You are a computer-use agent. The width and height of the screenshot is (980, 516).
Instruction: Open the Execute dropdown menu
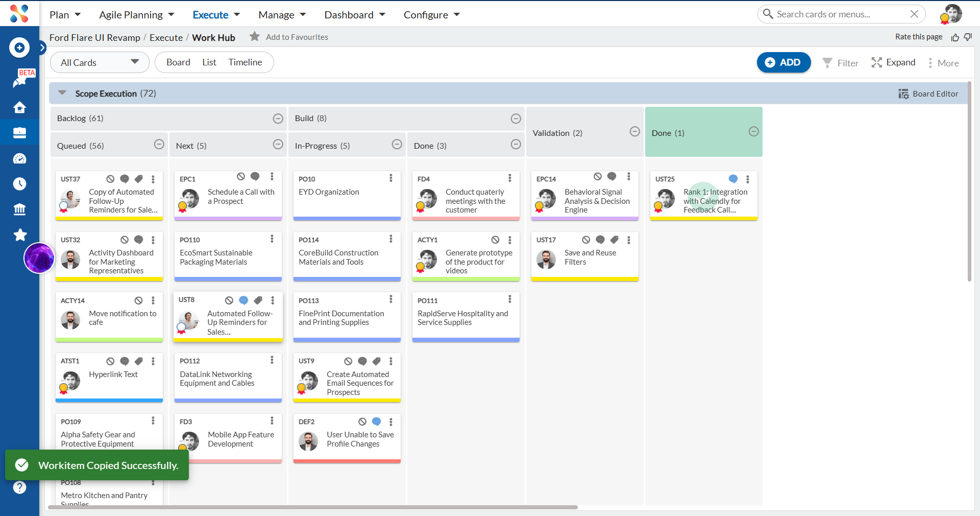tap(216, 15)
